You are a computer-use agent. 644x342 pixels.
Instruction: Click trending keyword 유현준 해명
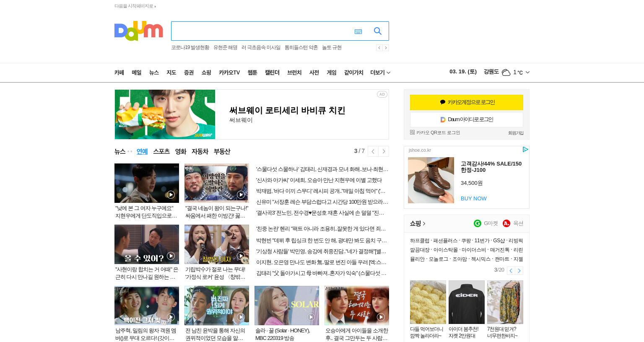pos(226,48)
